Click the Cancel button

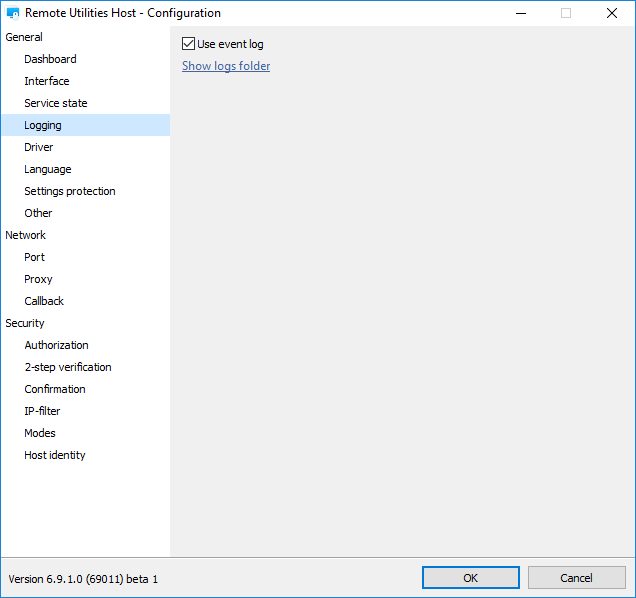pos(576,577)
